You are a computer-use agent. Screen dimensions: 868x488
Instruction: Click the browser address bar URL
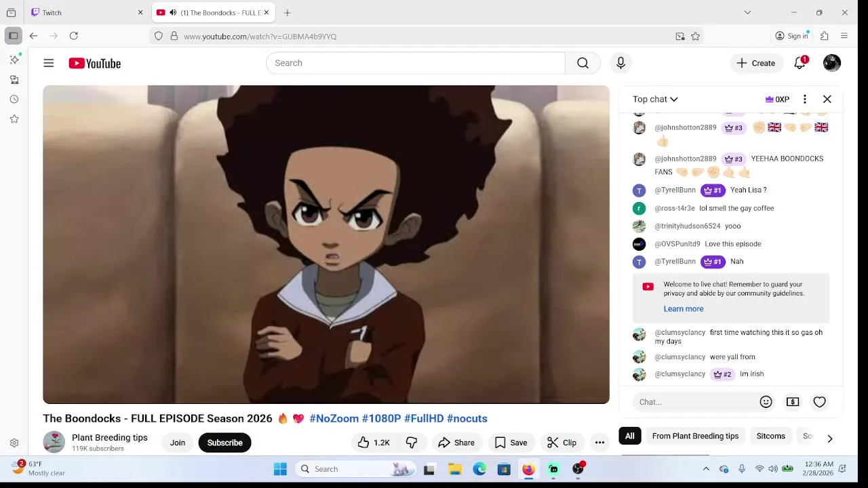coord(260,37)
